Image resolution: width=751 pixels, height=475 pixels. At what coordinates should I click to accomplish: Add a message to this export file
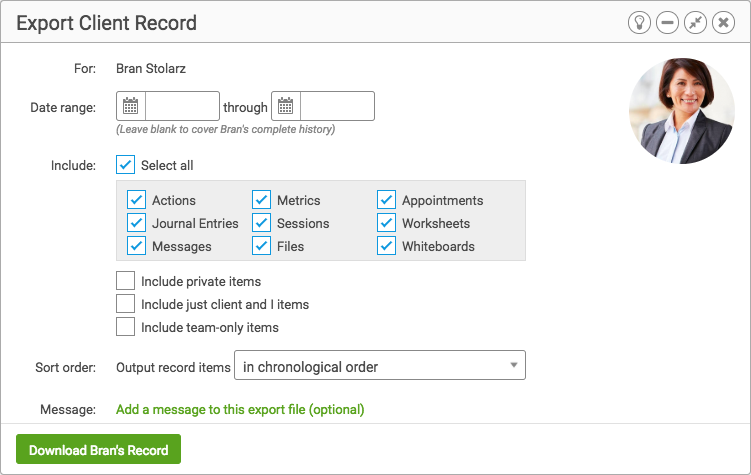pyautogui.click(x=240, y=410)
